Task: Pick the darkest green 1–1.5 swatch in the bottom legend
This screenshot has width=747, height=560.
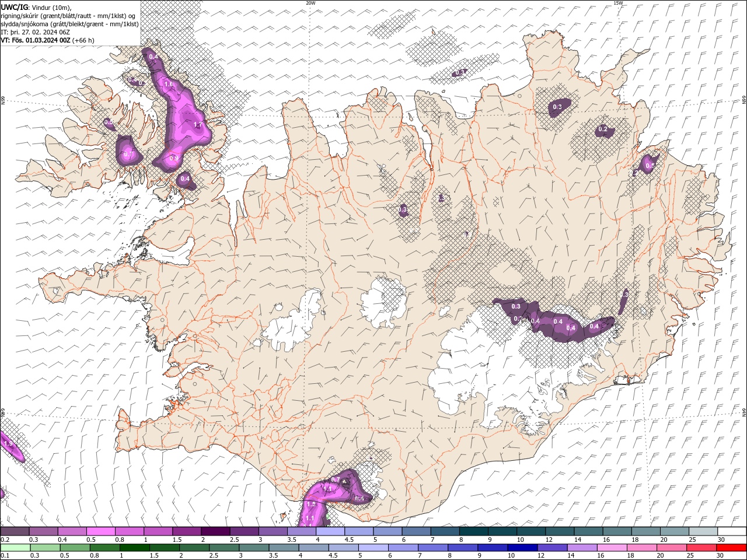Action: (135, 547)
